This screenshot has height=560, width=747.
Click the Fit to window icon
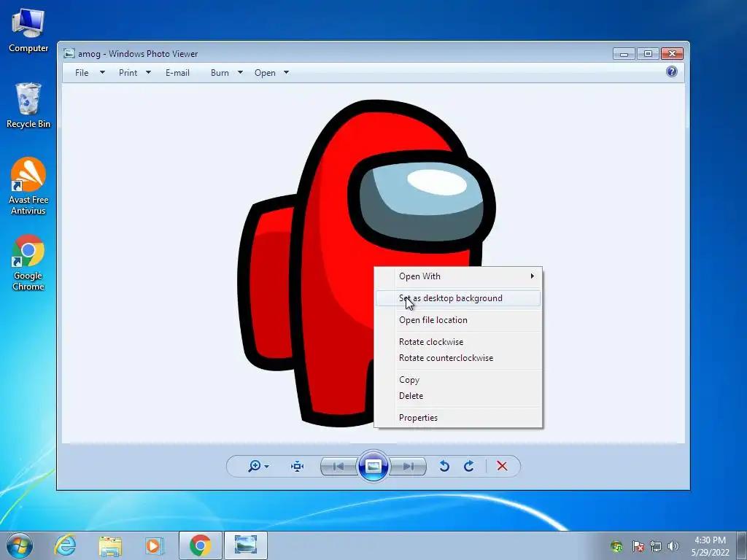[x=298, y=466]
